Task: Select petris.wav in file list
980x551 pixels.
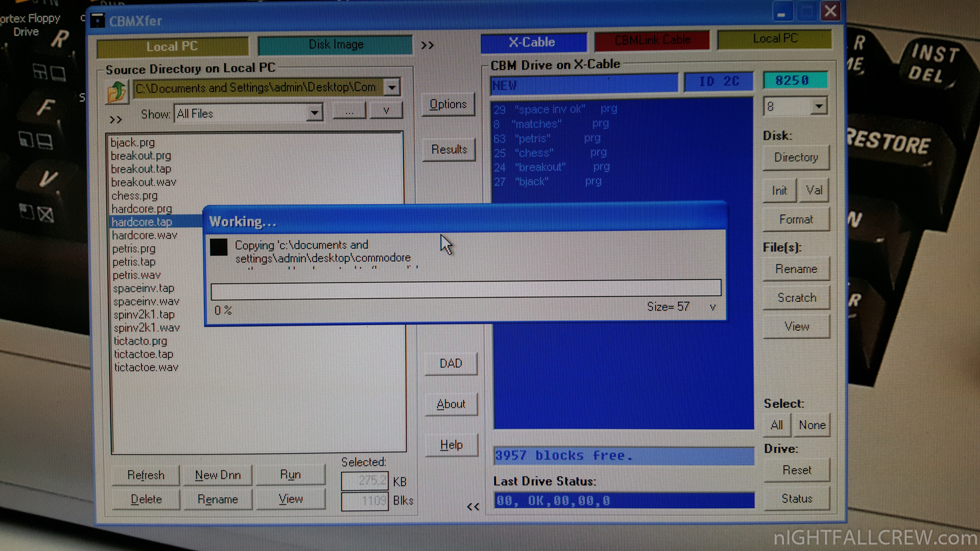Action: coord(136,275)
